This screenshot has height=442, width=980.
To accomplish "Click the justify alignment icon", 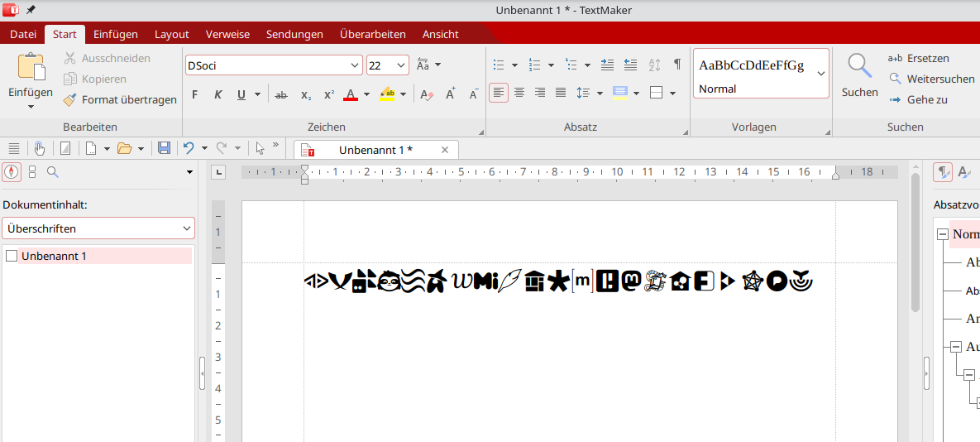I will pos(561,93).
